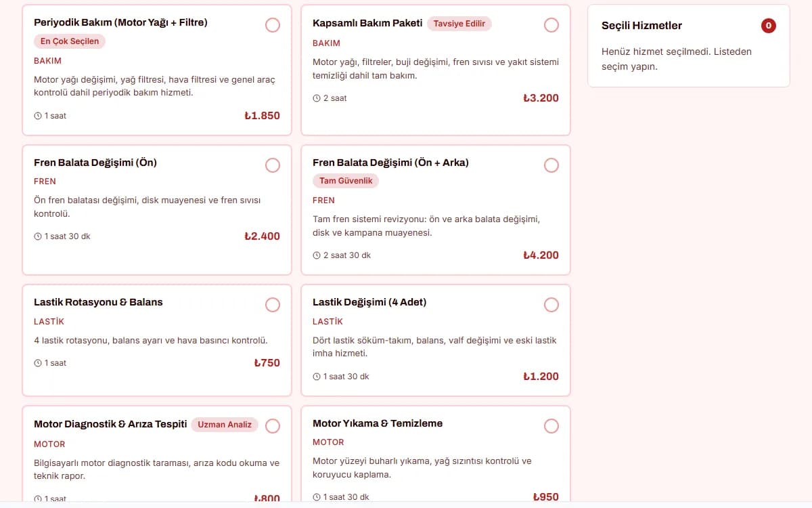Click clock icon beside 2 saat duration

tap(317, 98)
